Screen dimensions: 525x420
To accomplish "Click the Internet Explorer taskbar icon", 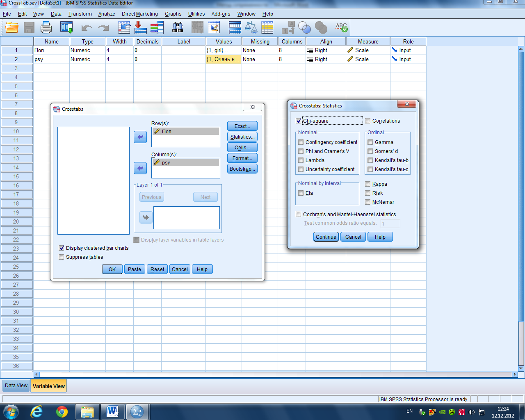I will (37, 411).
